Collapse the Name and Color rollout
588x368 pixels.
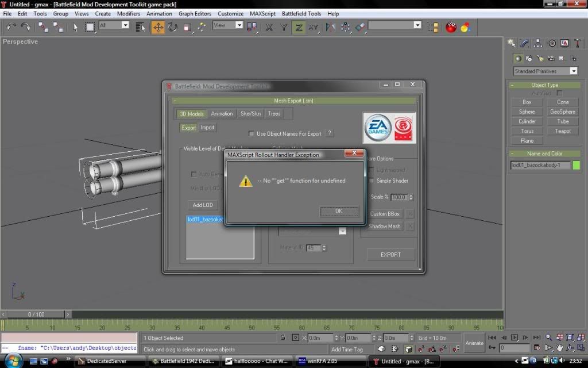pos(544,154)
